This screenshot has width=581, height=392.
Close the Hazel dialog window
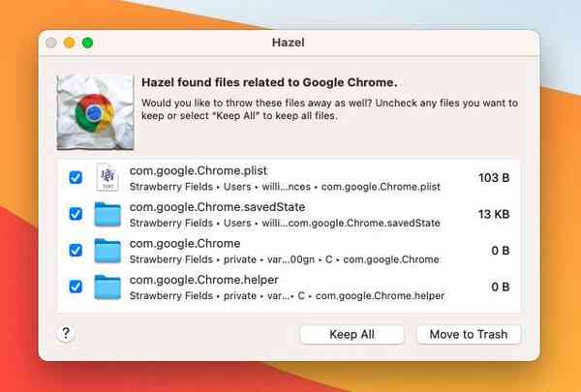pyautogui.click(x=51, y=43)
